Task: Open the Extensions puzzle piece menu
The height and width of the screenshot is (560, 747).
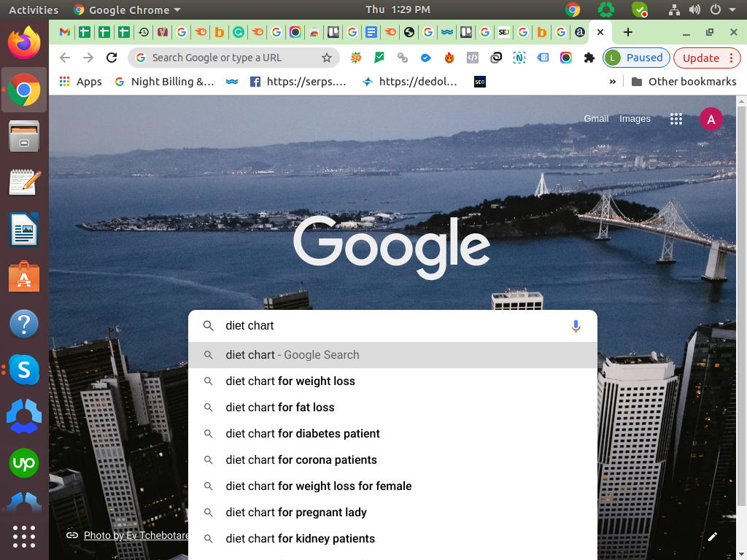Action: click(x=589, y=58)
